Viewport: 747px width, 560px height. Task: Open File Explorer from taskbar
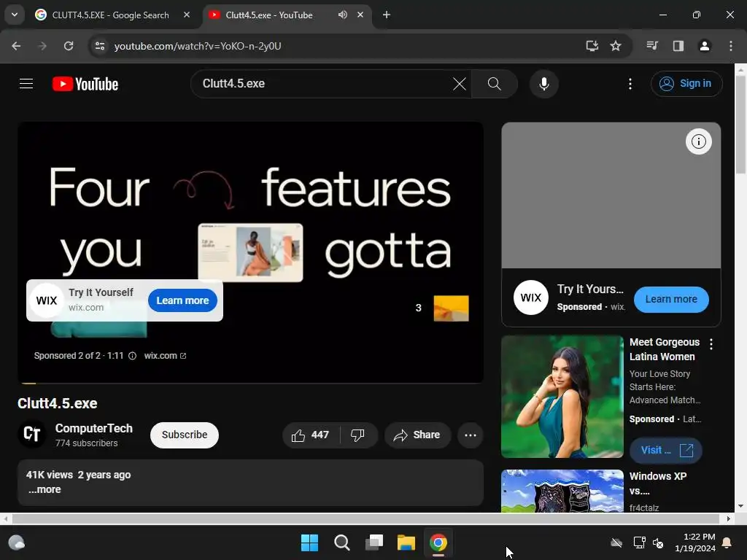click(x=406, y=542)
